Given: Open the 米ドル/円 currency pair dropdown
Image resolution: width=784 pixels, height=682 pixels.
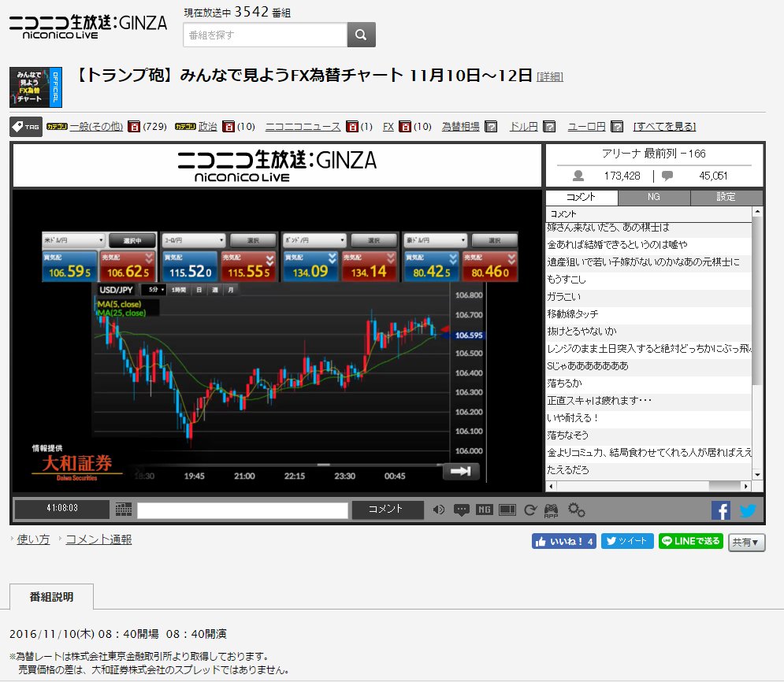Looking at the screenshot, I should [73, 240].
